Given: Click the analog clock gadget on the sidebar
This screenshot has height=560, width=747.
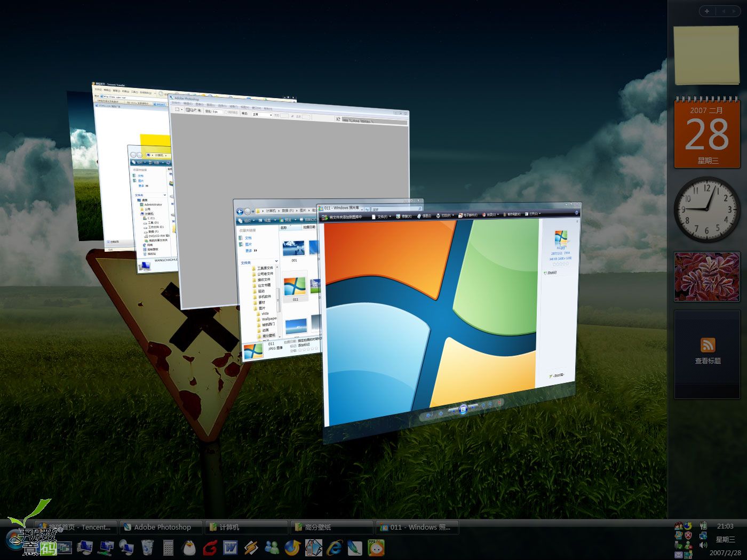Looking at the screenshot, I should click(707, 210).
